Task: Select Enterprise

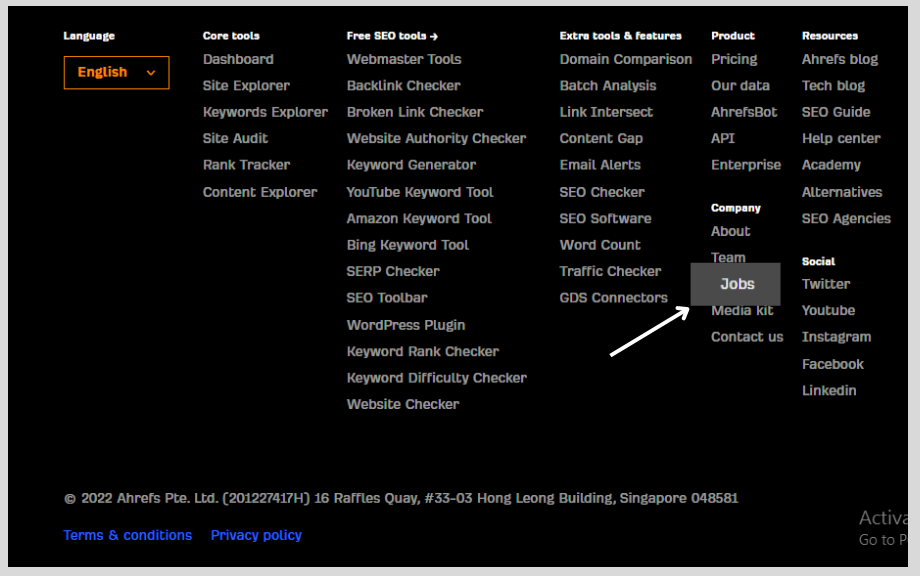Action: click(x=746, y=165)
